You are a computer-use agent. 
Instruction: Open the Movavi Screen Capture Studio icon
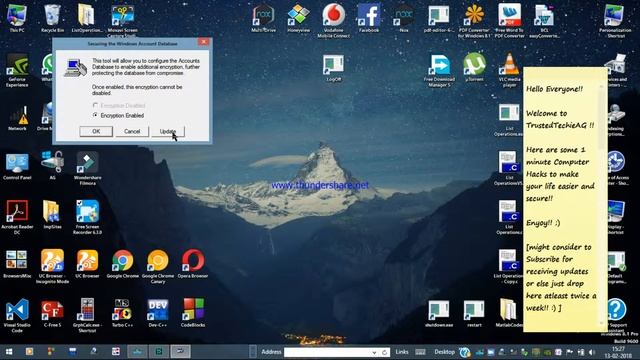tap(122, 20)
